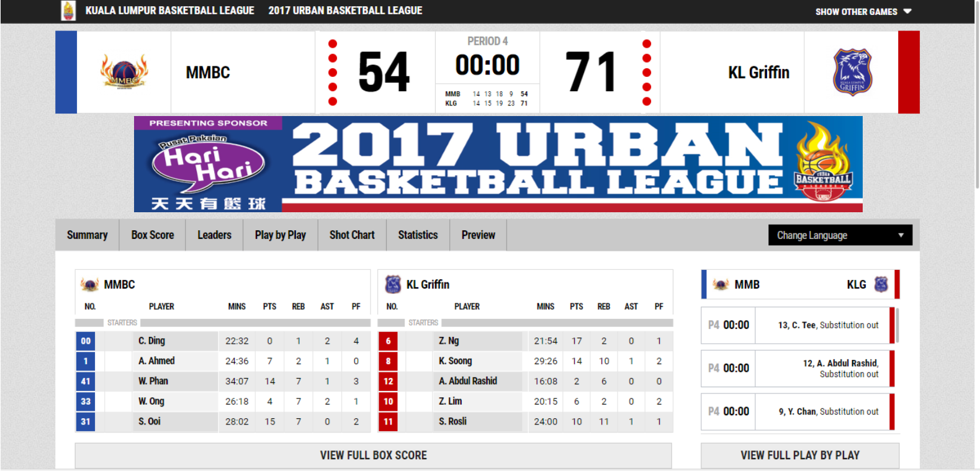Select player W. Phan
This screenshot has width=980, height=471.
click(153, 381)
